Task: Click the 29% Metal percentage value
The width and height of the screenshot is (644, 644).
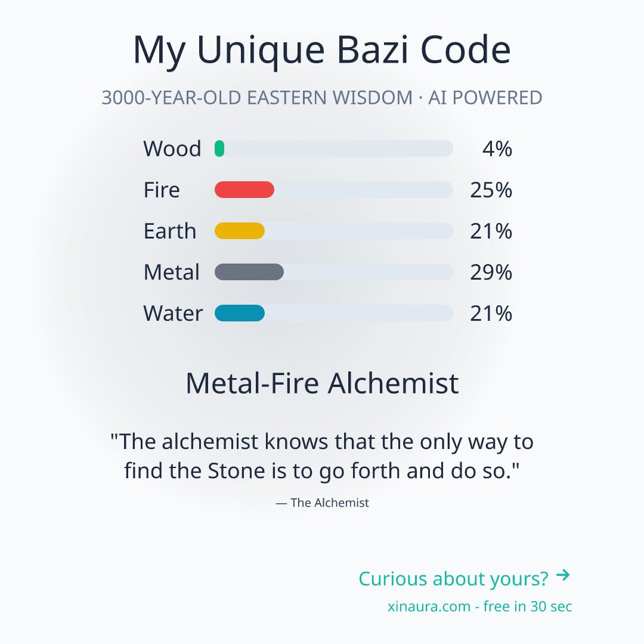Action: [491, 272]
